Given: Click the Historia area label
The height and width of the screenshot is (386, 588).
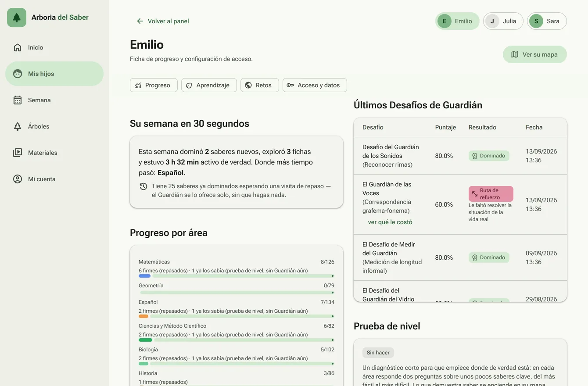Looking at the screenshot, I should pos(148,373).
